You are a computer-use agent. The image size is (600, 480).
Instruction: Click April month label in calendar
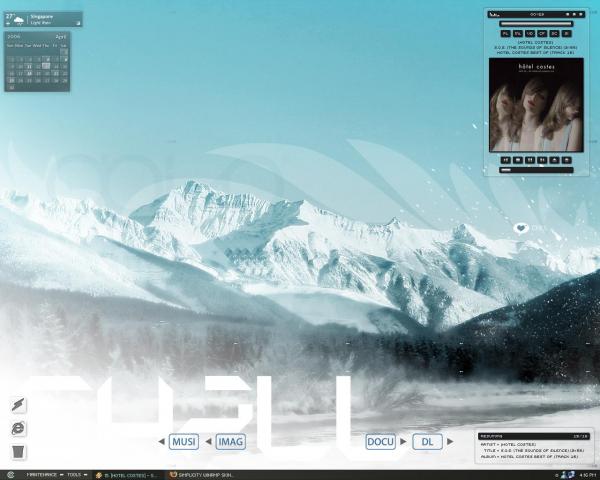(61, 37)
